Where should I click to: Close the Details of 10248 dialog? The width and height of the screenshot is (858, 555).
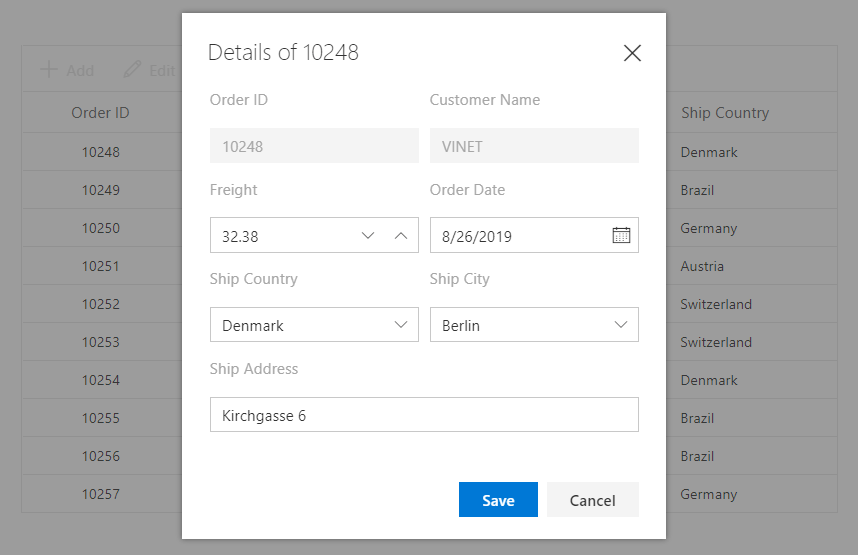[632, 53]
